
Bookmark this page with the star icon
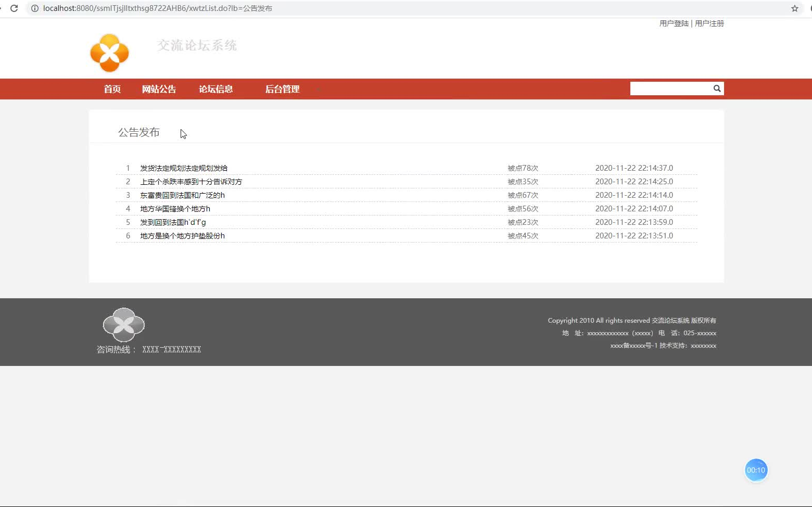[x=795, y=8]
